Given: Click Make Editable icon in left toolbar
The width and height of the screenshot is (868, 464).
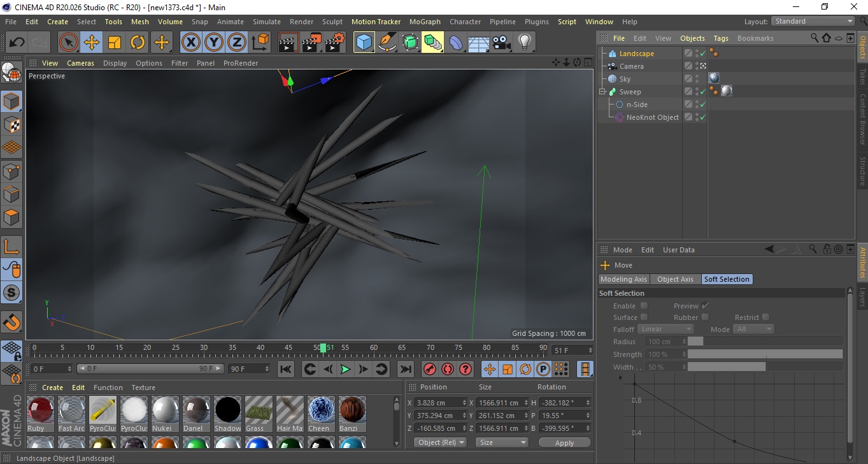Looking at the screenshot, I should [11, 73].
